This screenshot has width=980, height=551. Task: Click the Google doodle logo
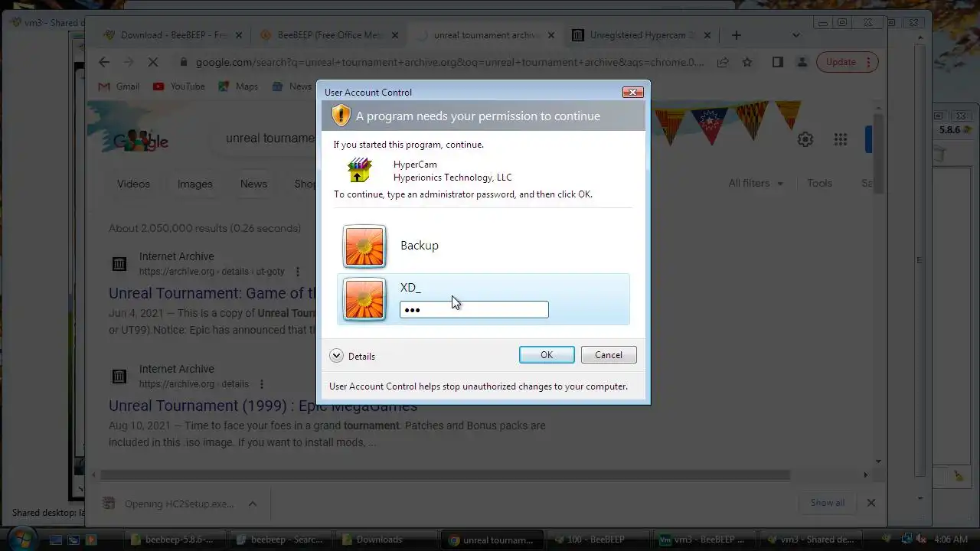tap(141, 141)
